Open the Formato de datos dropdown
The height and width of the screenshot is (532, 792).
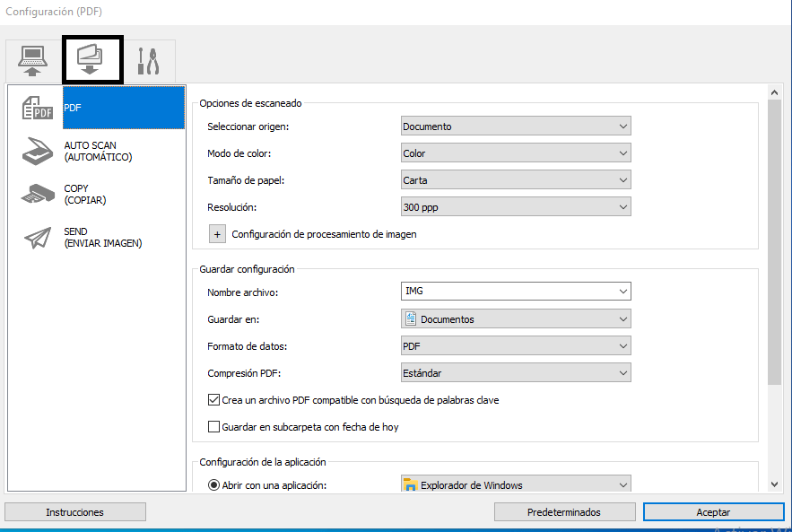pyautogui.click(x=516, y=346)
